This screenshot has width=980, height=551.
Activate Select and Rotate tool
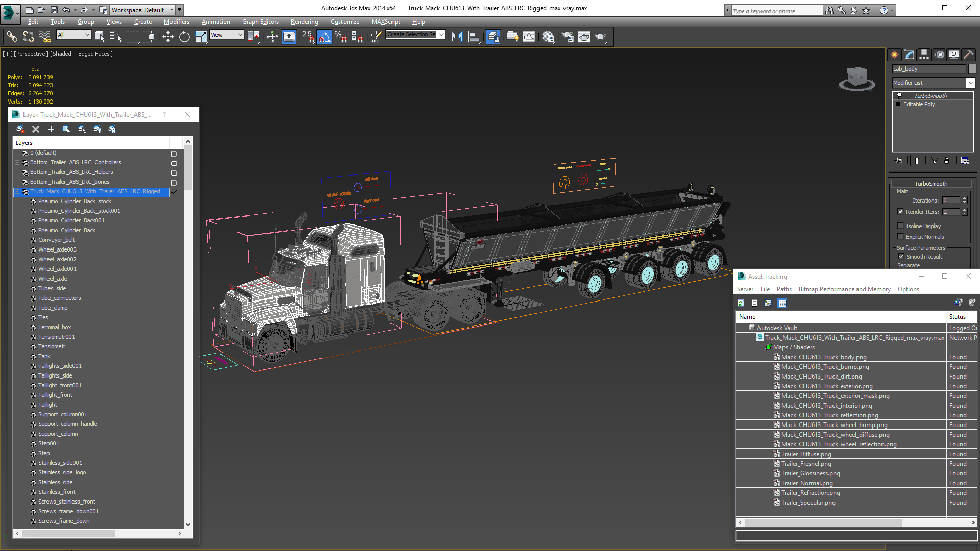[x=184, y=36]
